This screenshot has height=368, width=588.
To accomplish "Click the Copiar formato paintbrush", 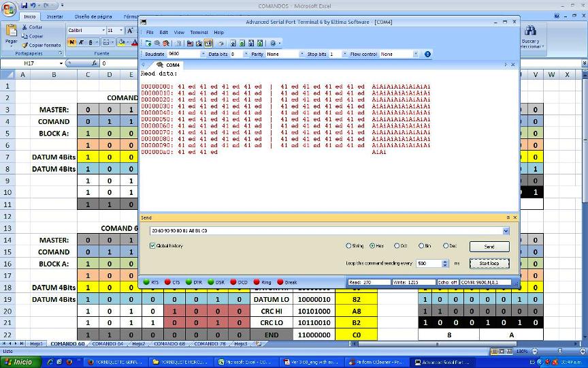I will pos(24,45).
